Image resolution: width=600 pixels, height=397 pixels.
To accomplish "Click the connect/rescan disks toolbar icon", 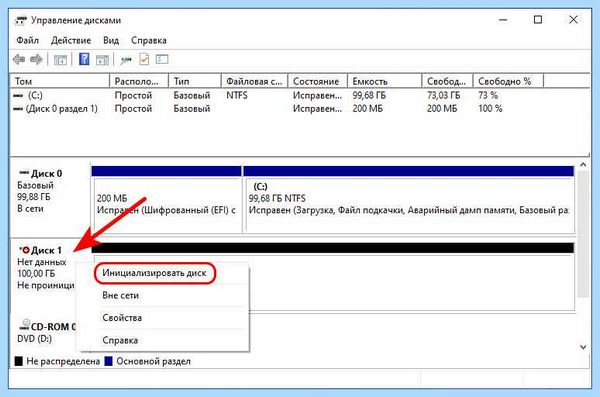I will [x=126, y=60].
